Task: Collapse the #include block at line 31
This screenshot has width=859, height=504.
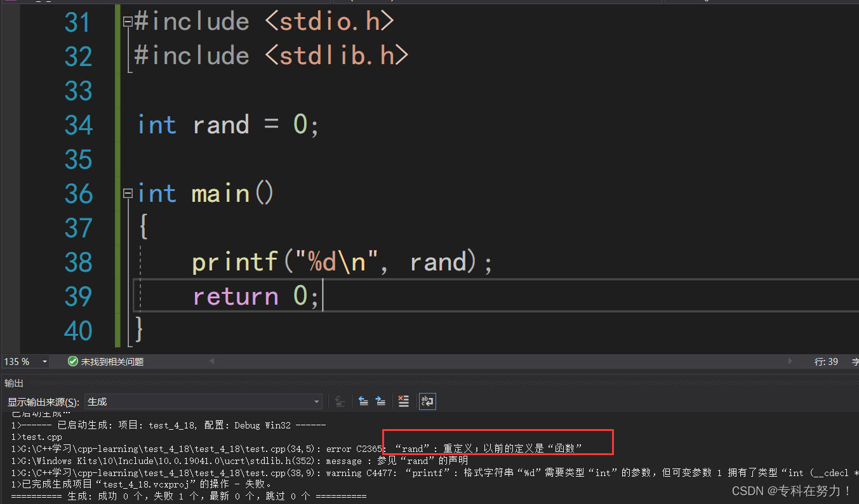Action: click(x=128, y=22)
